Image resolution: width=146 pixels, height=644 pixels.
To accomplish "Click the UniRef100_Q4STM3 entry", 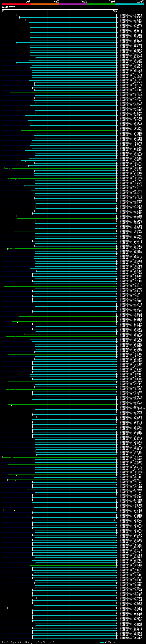I will pyautogui.click(x=131, y=347).
